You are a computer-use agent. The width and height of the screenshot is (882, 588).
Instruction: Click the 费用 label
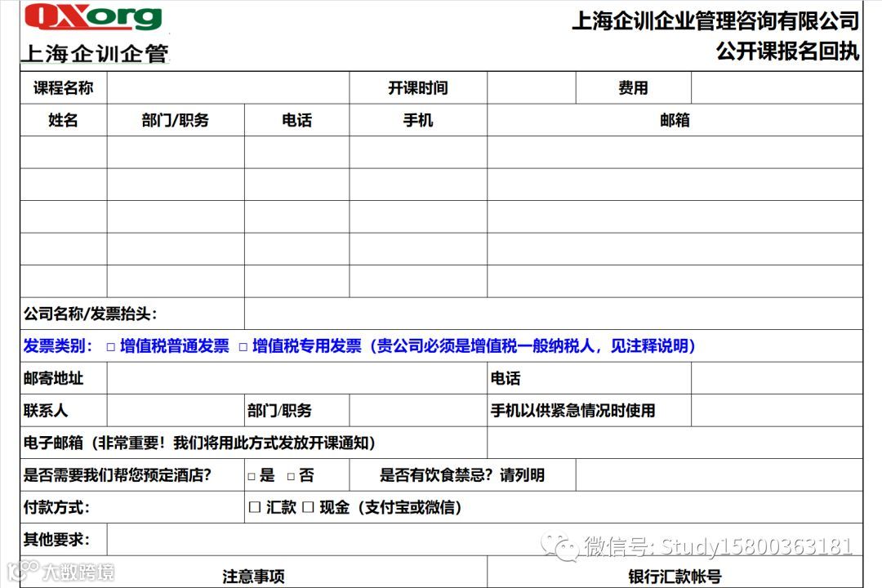[x=634, y=87]
